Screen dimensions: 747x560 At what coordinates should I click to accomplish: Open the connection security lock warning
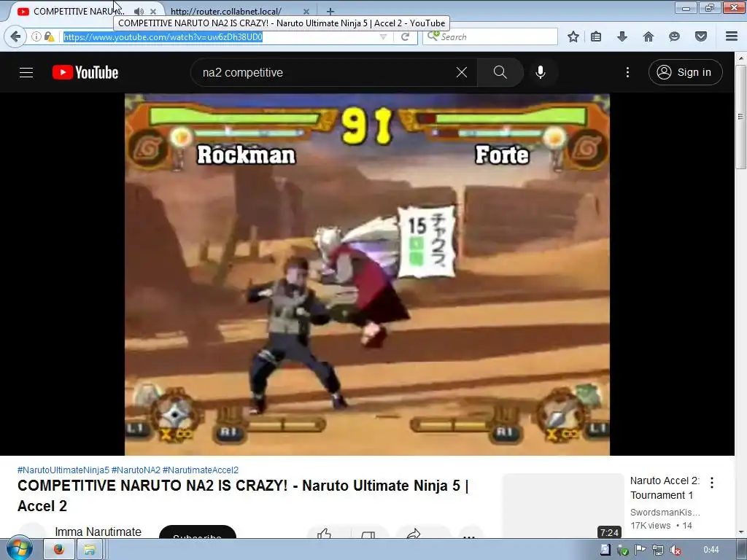click(49, 36)
